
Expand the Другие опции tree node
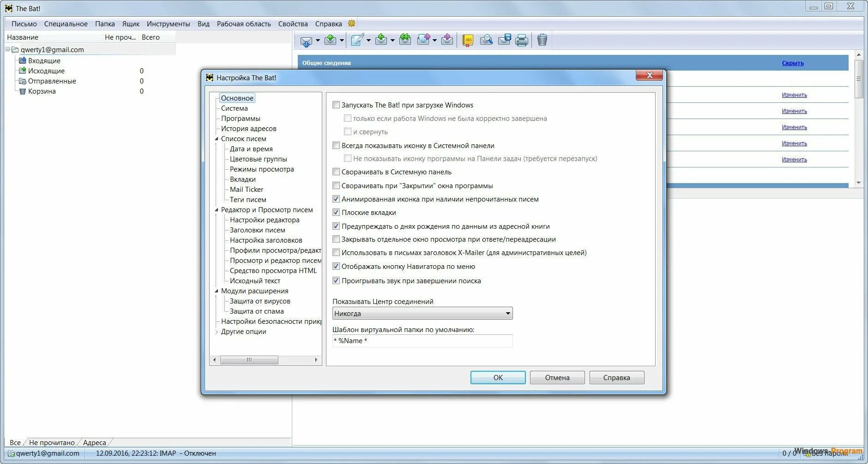[217, 332]
